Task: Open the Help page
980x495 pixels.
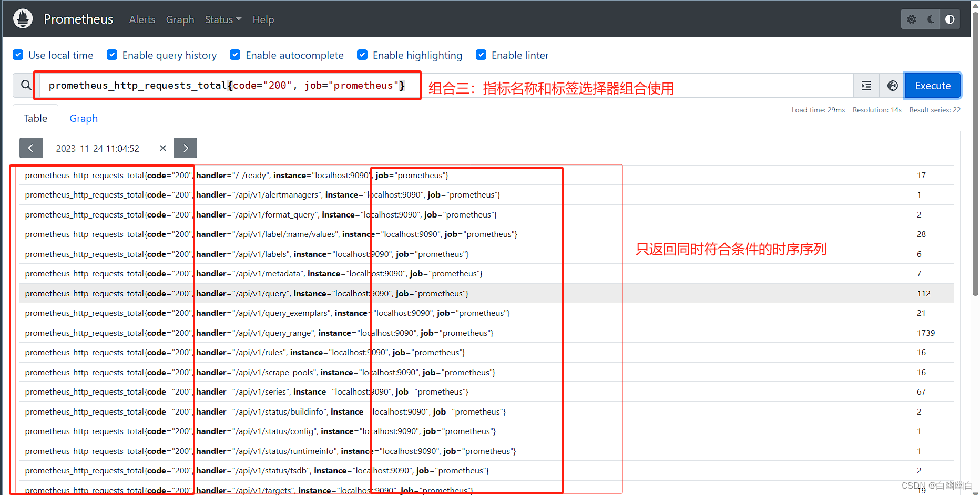Action: [263, 19]
